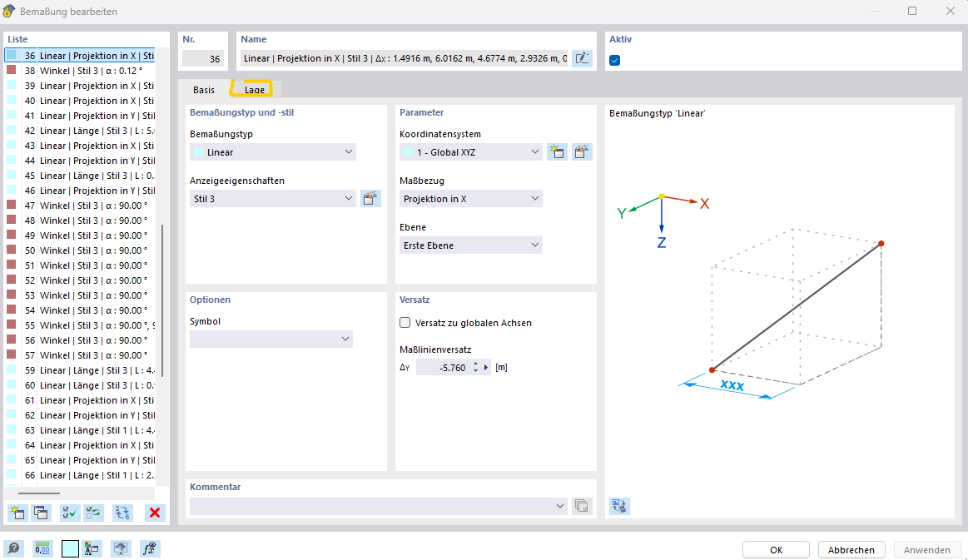This screenshot has width=968, height=560.
Task: Switch to the Lage tab
Action: [255, 89]
